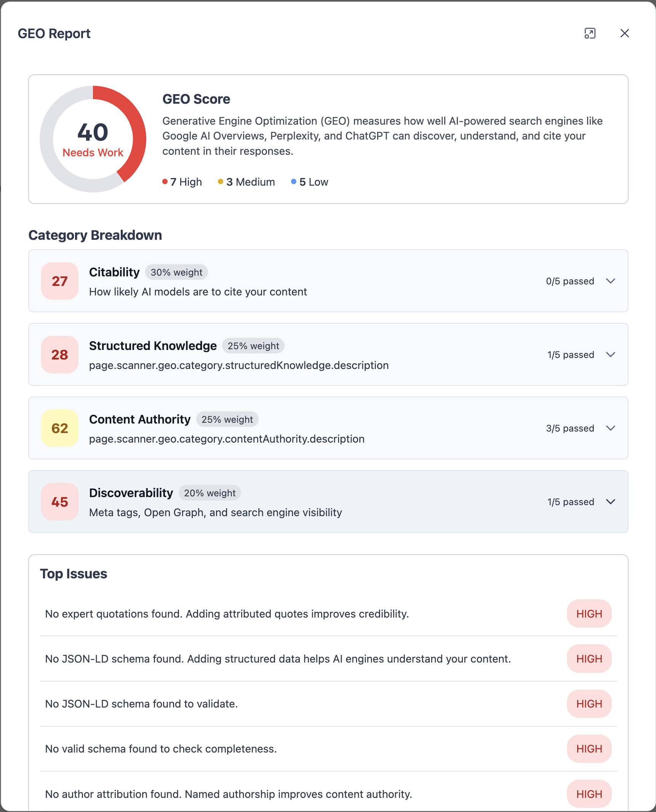Screen dimensions: 656x812
Task: Select the 3 Medium severity indicator
Action: point(246,182)
